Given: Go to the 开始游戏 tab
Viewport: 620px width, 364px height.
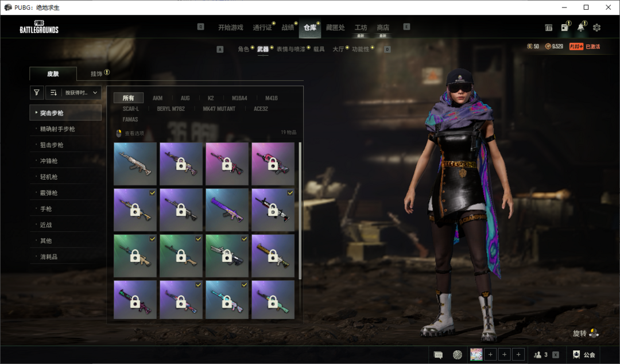Looking at the screenshot, I should 231,28.
